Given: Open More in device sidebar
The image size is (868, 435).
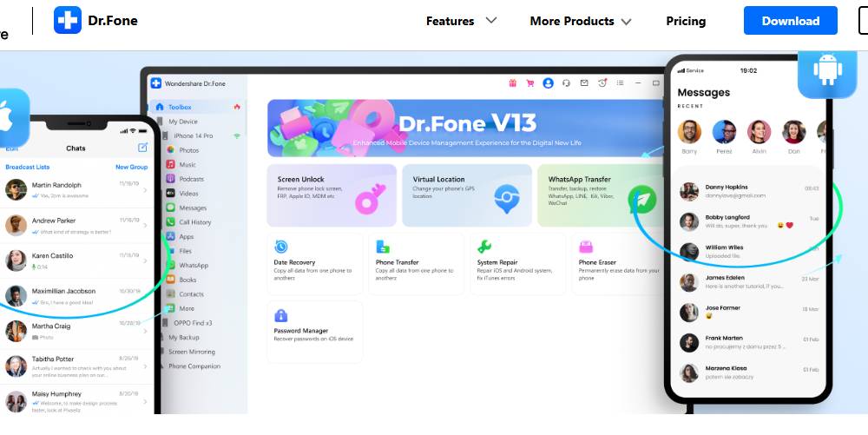Looking at the screenshot, I should (181, 308).
